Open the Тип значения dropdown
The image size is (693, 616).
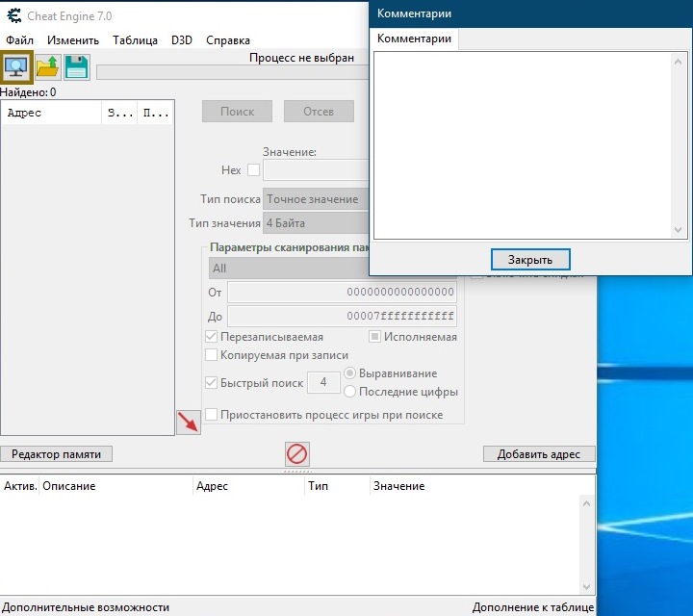click(x=316, y=223)
